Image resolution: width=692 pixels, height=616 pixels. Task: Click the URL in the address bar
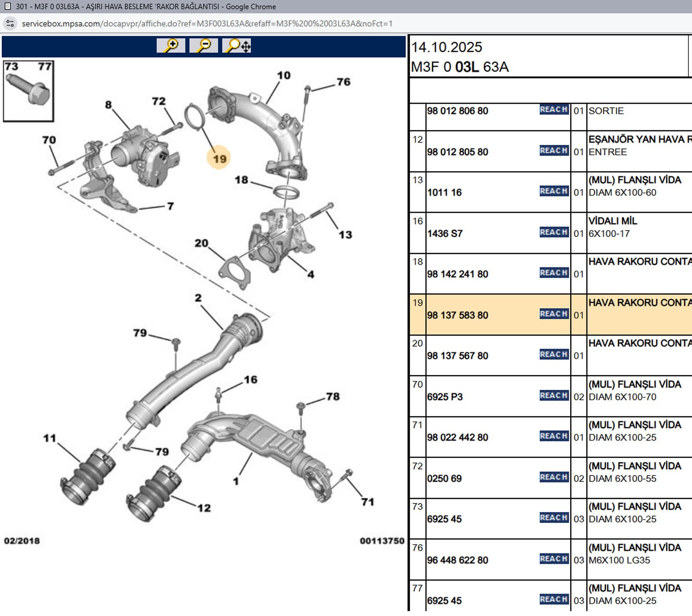coord(207,24)
